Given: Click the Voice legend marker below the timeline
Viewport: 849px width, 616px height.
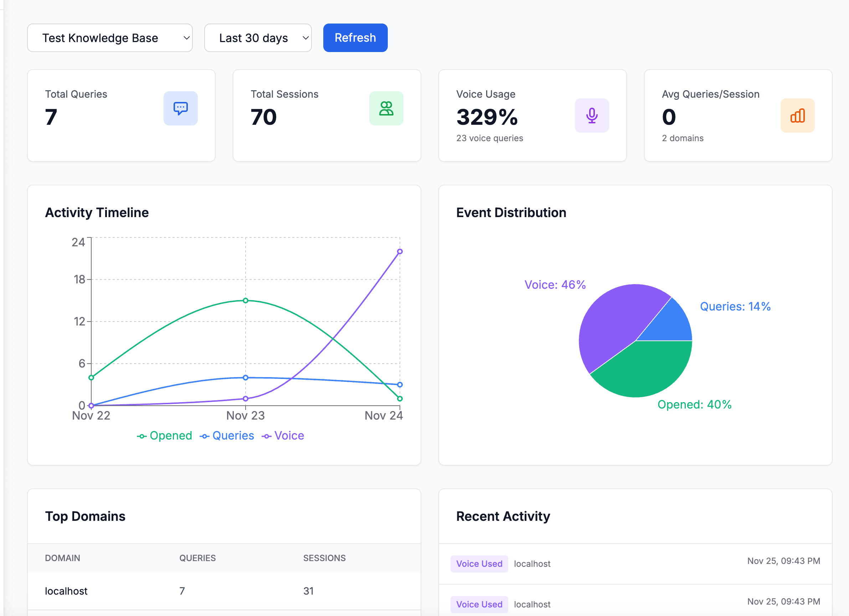Looking at the screenshot, I should [x=267, y=436].
